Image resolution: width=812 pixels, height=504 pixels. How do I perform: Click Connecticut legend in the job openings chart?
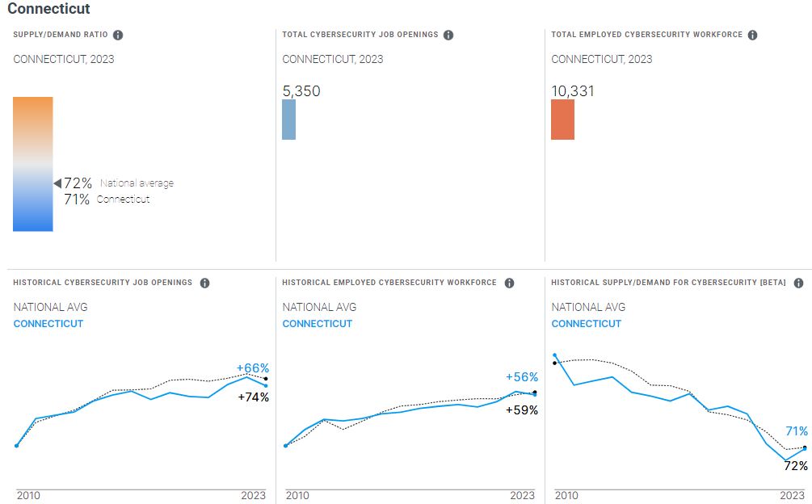(x=48, y=324)
